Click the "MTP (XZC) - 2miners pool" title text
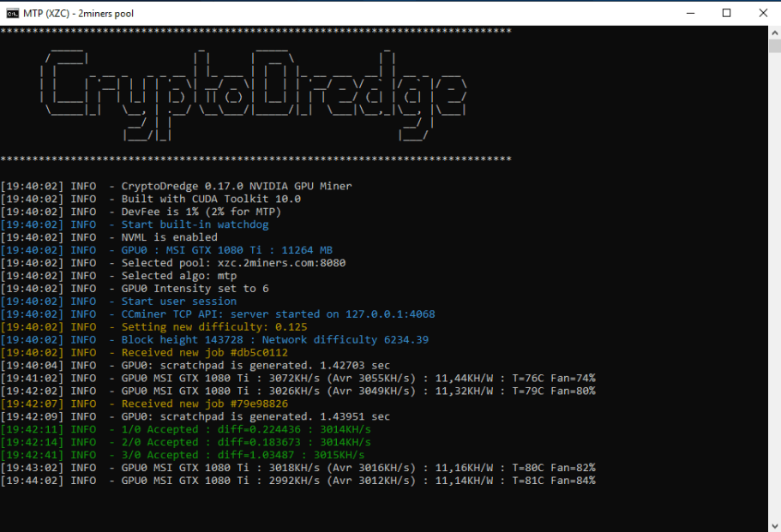 (x=78, y=13)
